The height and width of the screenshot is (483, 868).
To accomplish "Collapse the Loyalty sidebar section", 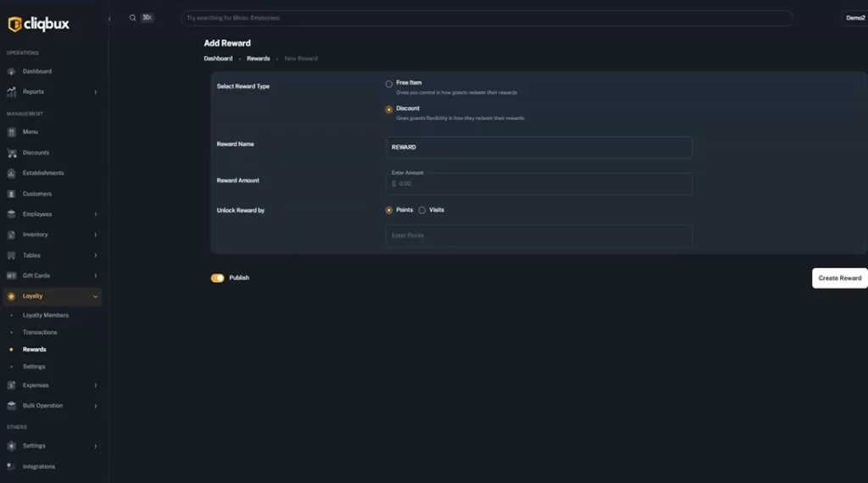I will coord(95,297).
